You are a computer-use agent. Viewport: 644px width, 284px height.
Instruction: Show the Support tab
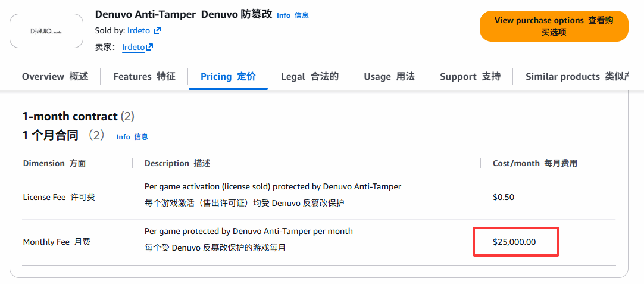[x=470, y=76]
